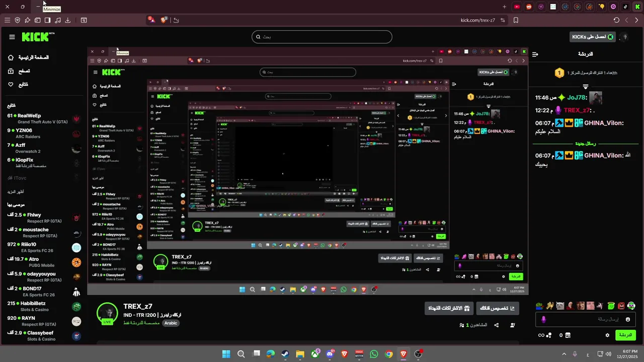This screenshot has width=644, height=362.
Task: Go to Home page in sidebar
Action: (x=28, y=57)
